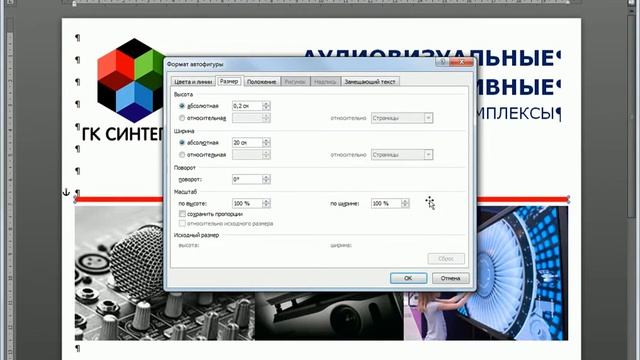Click the absolute height field showing 0,2 см

(247, 106)
